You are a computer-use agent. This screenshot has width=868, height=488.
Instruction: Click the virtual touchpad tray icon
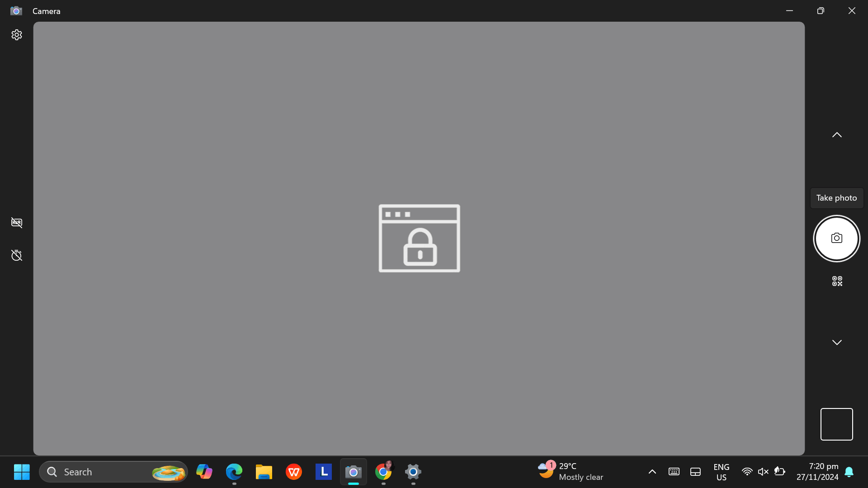pyautogui.click(x=695, y=472)
